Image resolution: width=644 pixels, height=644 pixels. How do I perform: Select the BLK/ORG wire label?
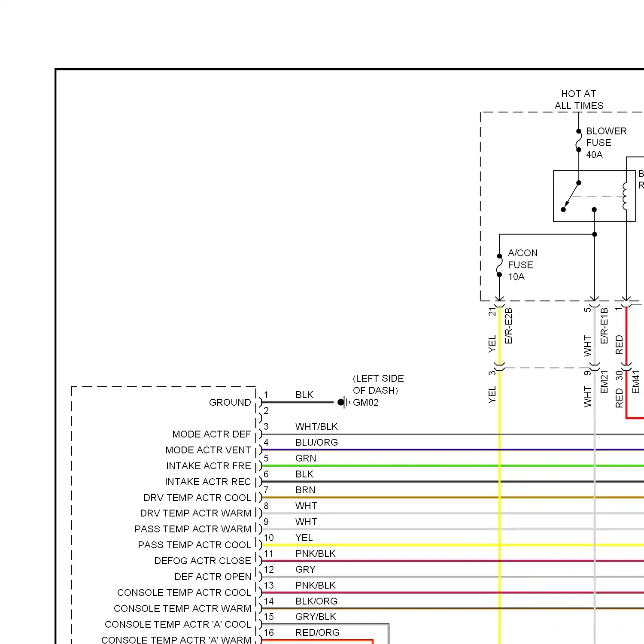(316, 601)
